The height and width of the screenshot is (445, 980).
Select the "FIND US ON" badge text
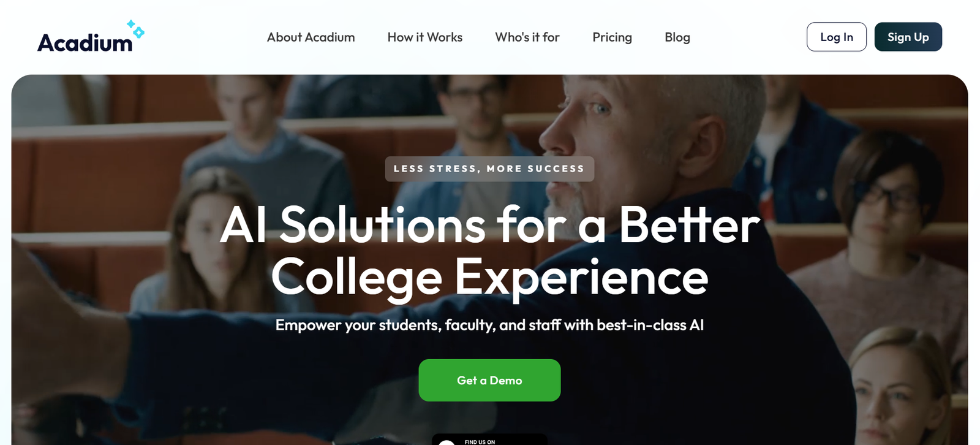click(x=480, y=441)
